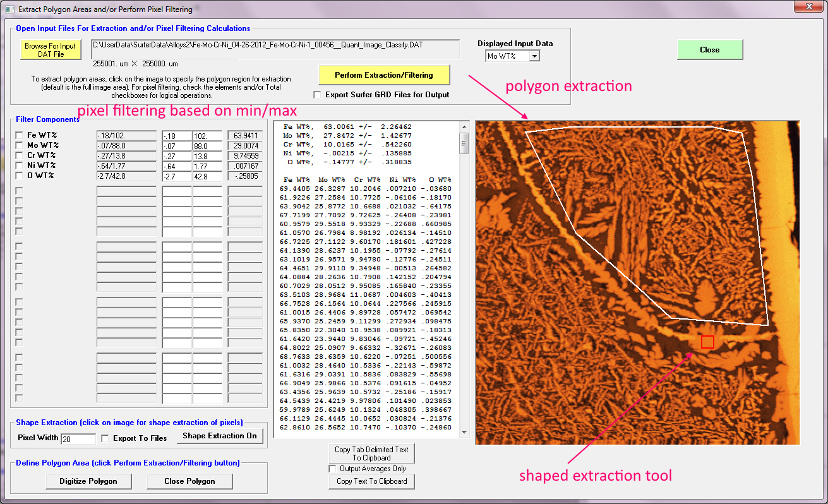The width and height of the screenshot is (828, 504).
Task: Click the Close Polygon button
Action: (189, 481)
